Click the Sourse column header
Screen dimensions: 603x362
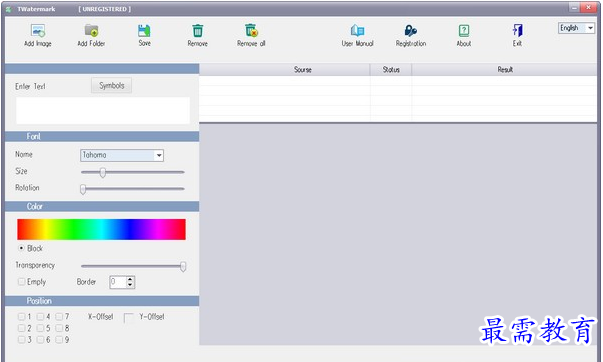[x=285, y=70]
